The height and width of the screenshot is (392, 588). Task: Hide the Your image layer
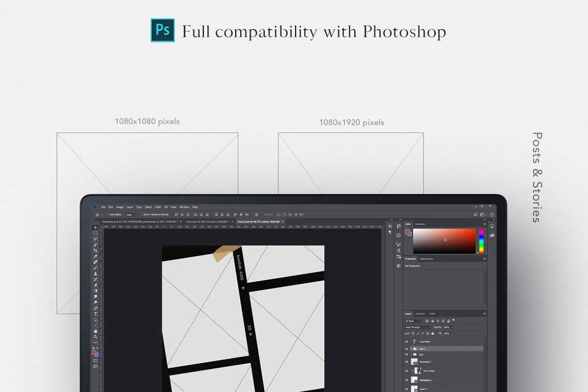click(407, 371)
